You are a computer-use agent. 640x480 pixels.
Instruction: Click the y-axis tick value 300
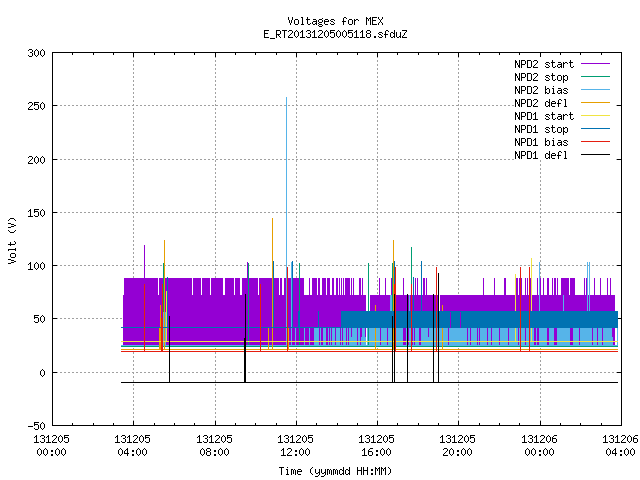pyautogui.click(x=36, y=53)
